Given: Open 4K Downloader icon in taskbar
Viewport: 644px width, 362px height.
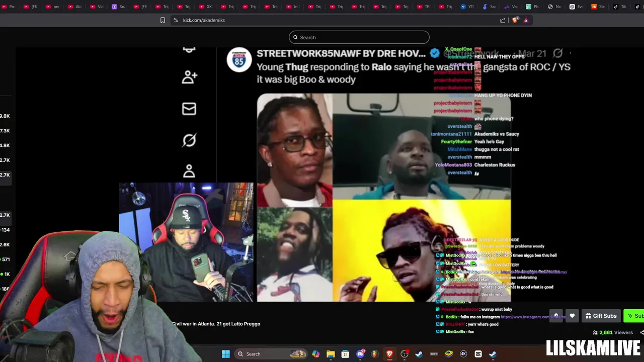Looking at the screenshot, I should tap(463, 354).
